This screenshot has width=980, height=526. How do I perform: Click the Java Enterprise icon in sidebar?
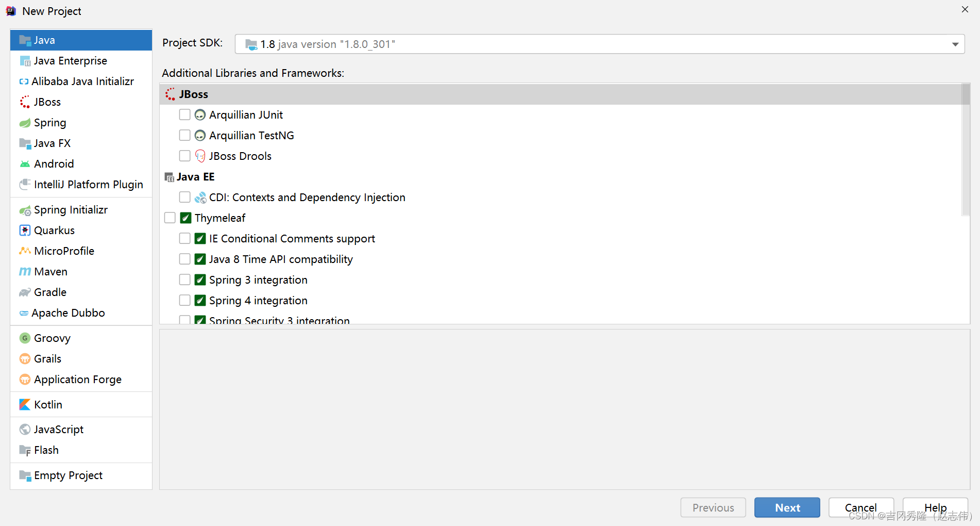(25, 61)
